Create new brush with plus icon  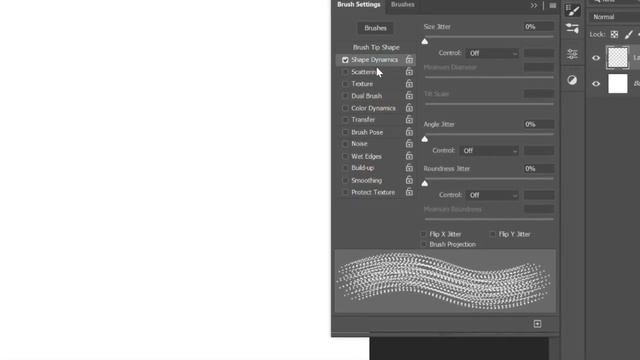click(537, 324)
